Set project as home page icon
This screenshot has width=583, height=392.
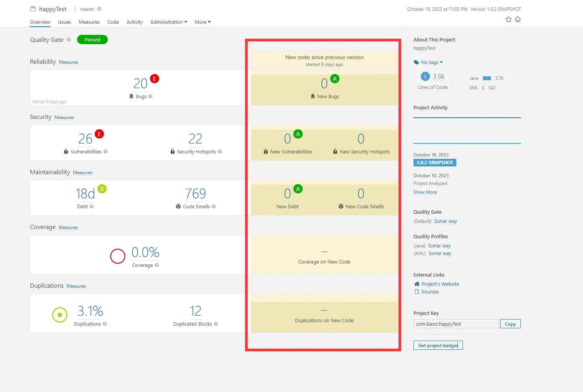[518, 19]
